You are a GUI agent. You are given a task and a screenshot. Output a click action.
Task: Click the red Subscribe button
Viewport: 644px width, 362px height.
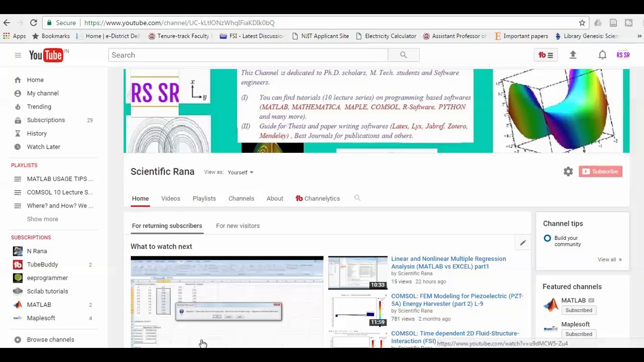(600, 171)
